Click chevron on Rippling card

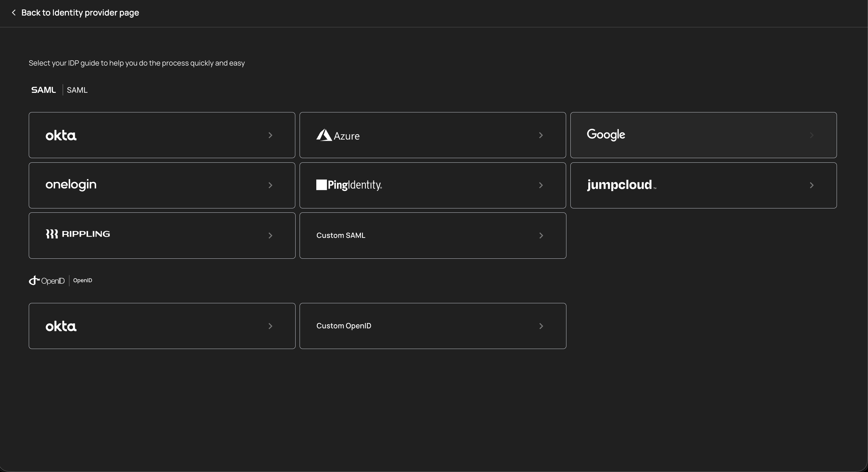point(270,236)
